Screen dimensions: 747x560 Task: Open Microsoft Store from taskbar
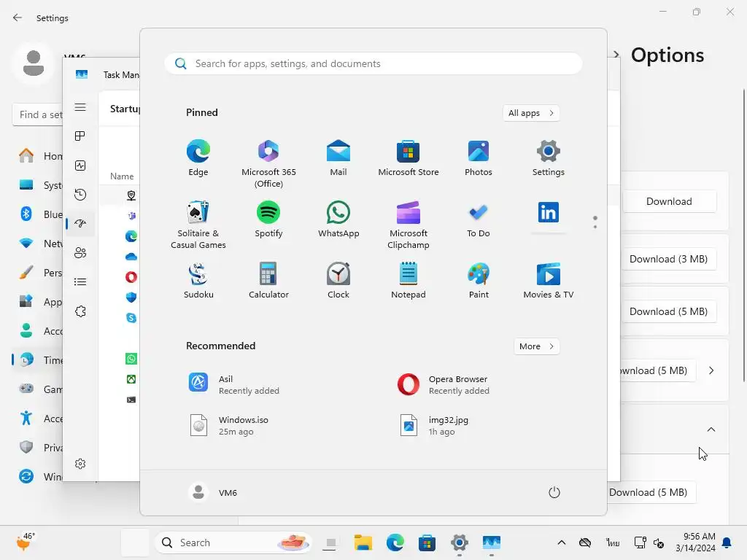click(x=427, y=542)
